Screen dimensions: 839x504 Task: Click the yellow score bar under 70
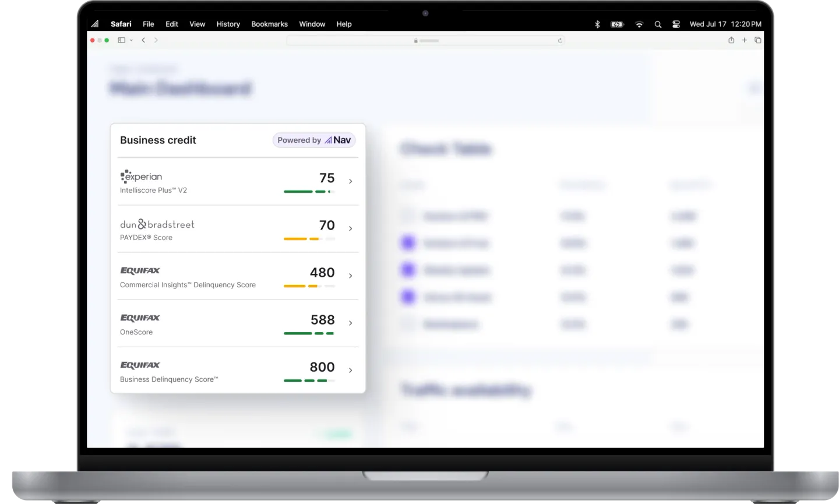[x=309, y=239]
